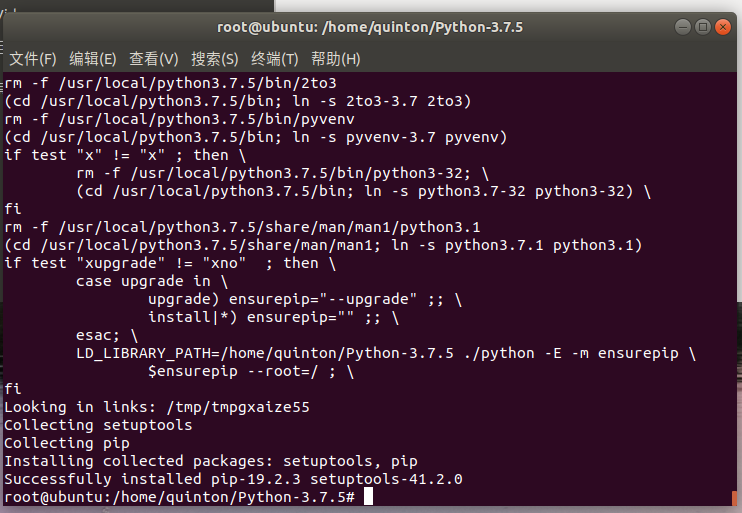Click line ending 'python3.7.1 python3.1)'
Image resolution: width=742 pixels, height=513 pixels.
coord(323,245)
